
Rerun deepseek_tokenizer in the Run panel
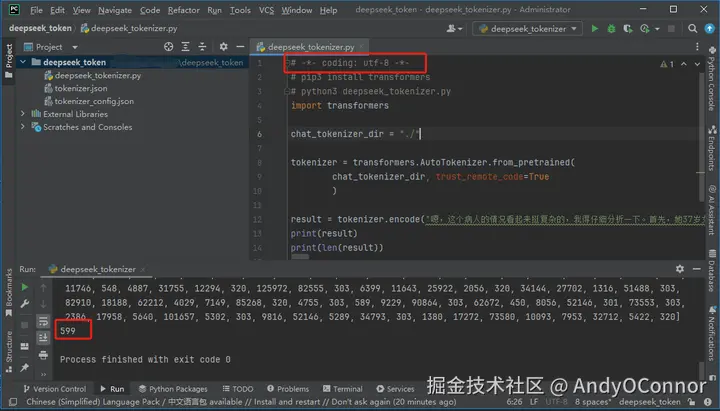click(25, 287)
